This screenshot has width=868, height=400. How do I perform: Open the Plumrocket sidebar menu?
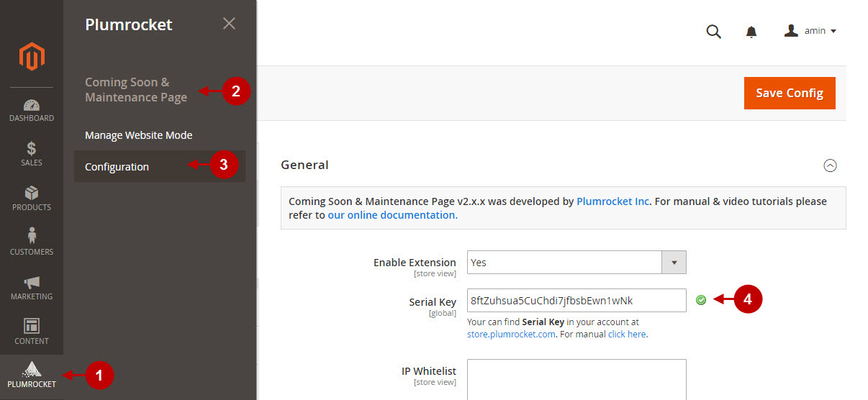[x=32, y=374]
